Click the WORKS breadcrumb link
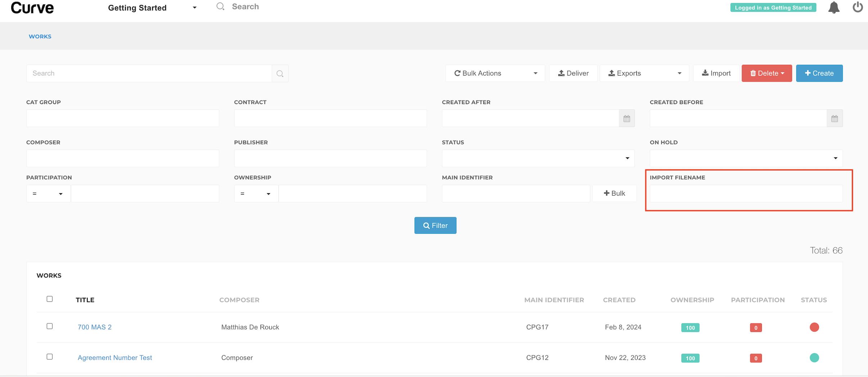The height and width of the screenshot is (377, 868). pyautogui.click(x=40, y=37)
